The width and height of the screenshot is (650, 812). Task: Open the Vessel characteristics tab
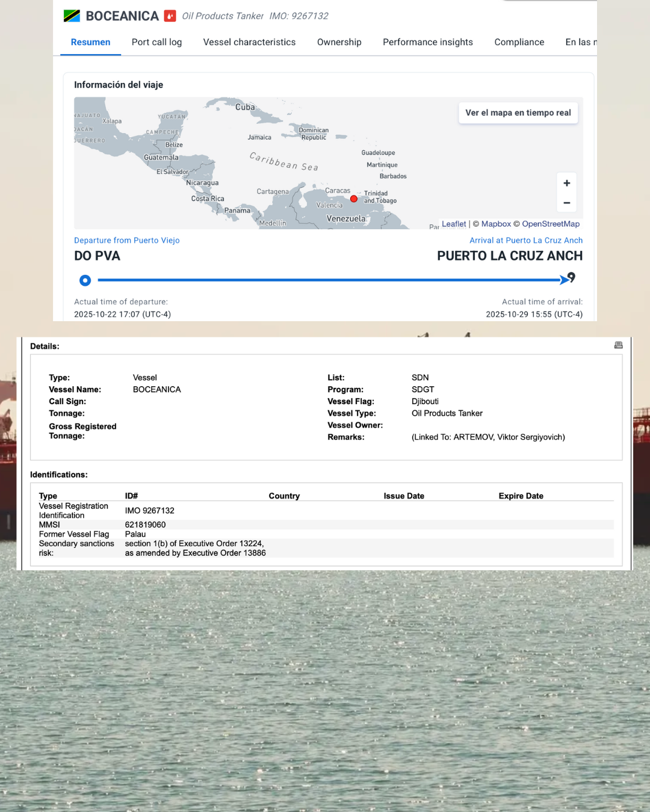tap(249, 42)
